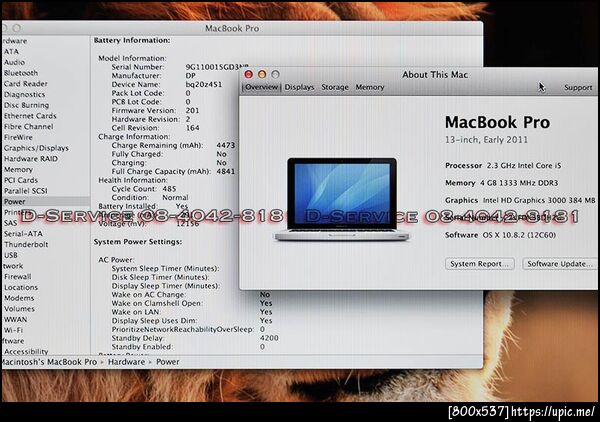
Task: Open Diagnostics sidebar entry
Action: 24,94
